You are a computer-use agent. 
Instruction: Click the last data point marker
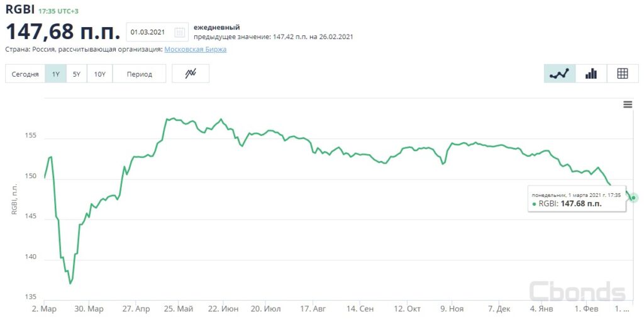pyautogui.click(x=634, y=198)
